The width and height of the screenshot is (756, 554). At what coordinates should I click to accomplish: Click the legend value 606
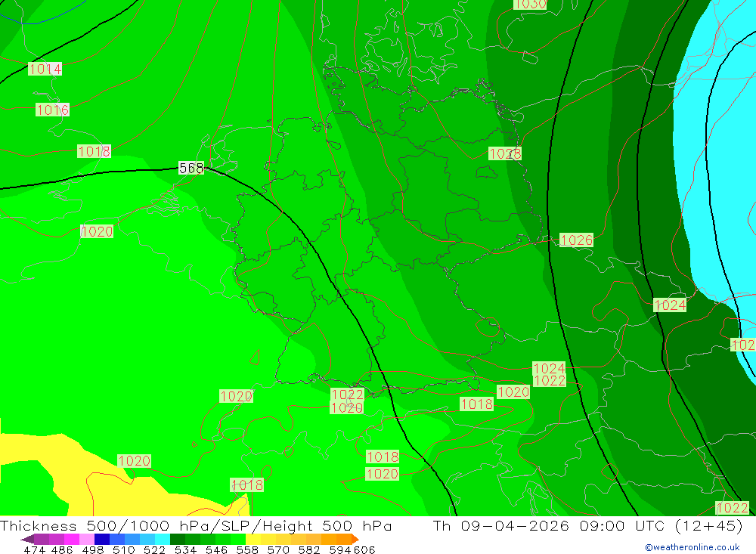(364, 549)
